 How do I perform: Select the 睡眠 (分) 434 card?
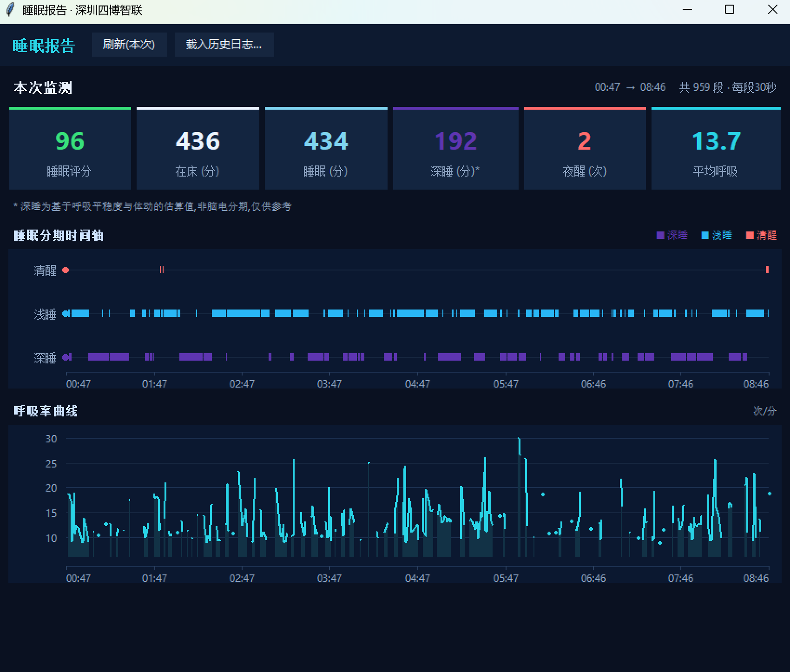point(326,149)
